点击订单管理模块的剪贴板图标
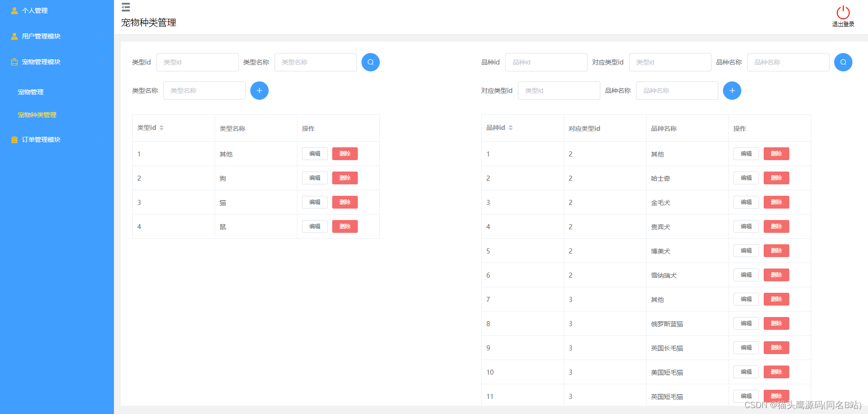Viewport: 868px width, 414px height. pyautogui.click(x=13, y=140)
